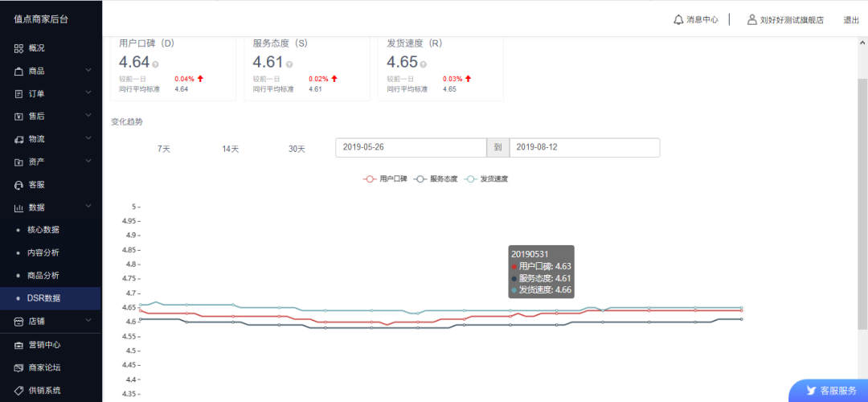The image size is (868, 402).
Task: Click 0.04% change value
Action: [184, 79]
